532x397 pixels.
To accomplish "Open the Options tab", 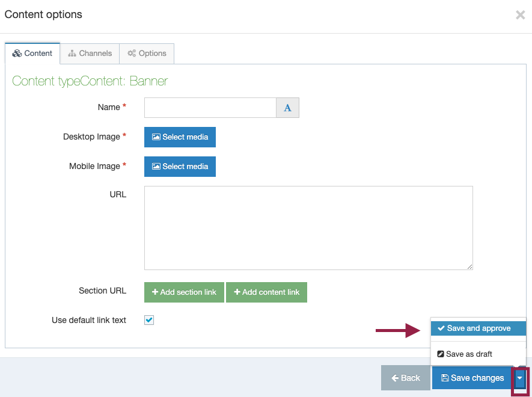I will 147,54.
